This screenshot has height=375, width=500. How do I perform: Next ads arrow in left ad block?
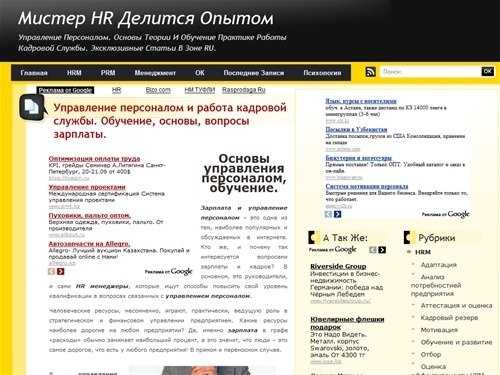tap(61, 272)
